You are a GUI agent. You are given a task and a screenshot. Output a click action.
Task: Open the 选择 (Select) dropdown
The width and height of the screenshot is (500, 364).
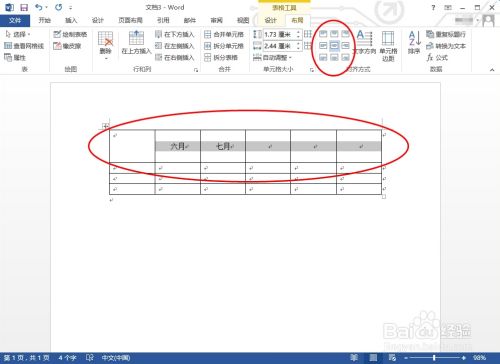point(18,34)
